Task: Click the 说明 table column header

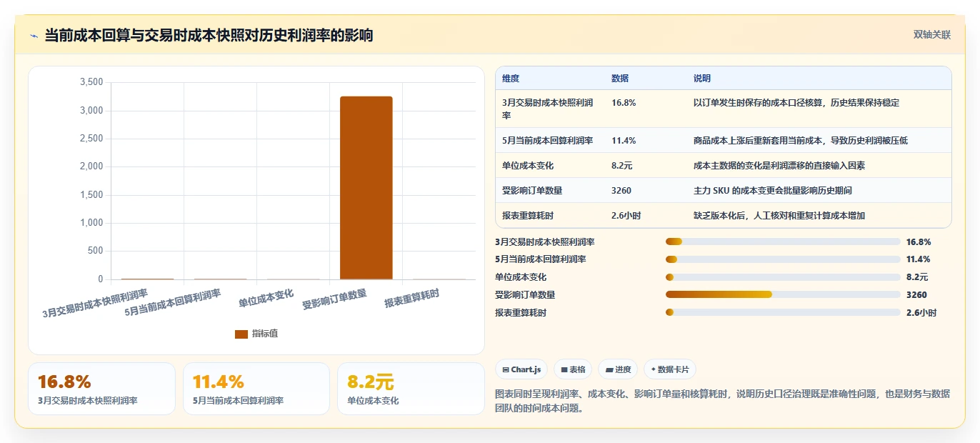Action: [702, 79]
